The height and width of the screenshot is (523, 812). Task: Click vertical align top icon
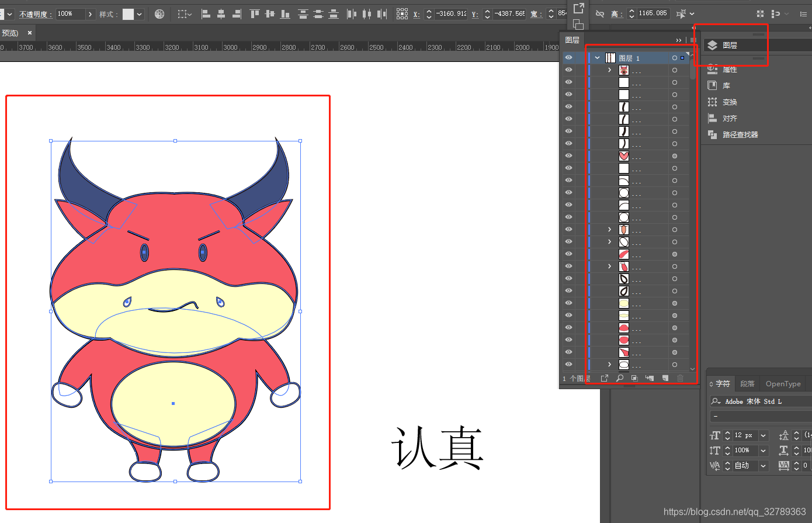(255, 14)
